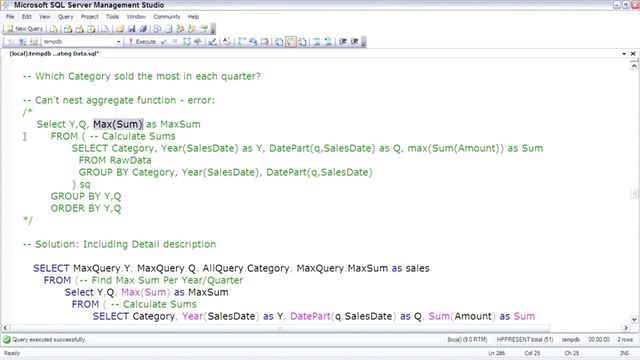The height and width of the screenshot is (360, 640).
Task: Run the query with Execute
Action: [x=142, y=42]
